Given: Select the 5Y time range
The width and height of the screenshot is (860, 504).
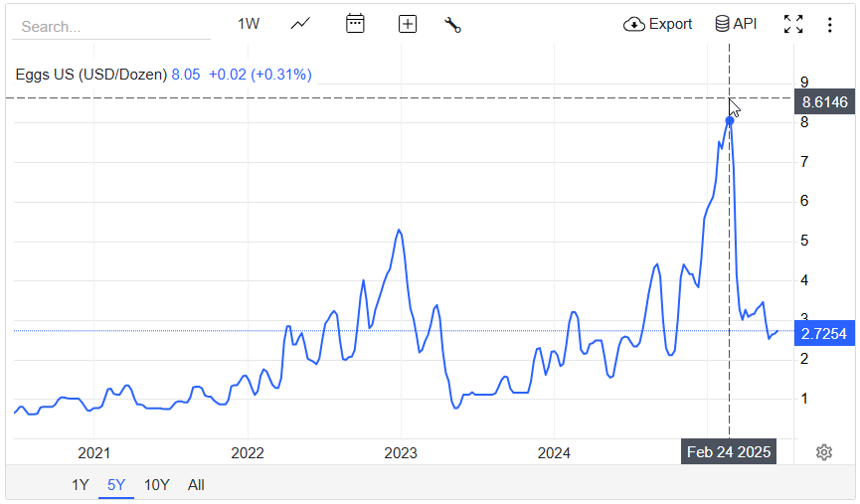Looking at the screenshot, I should 116,485.
